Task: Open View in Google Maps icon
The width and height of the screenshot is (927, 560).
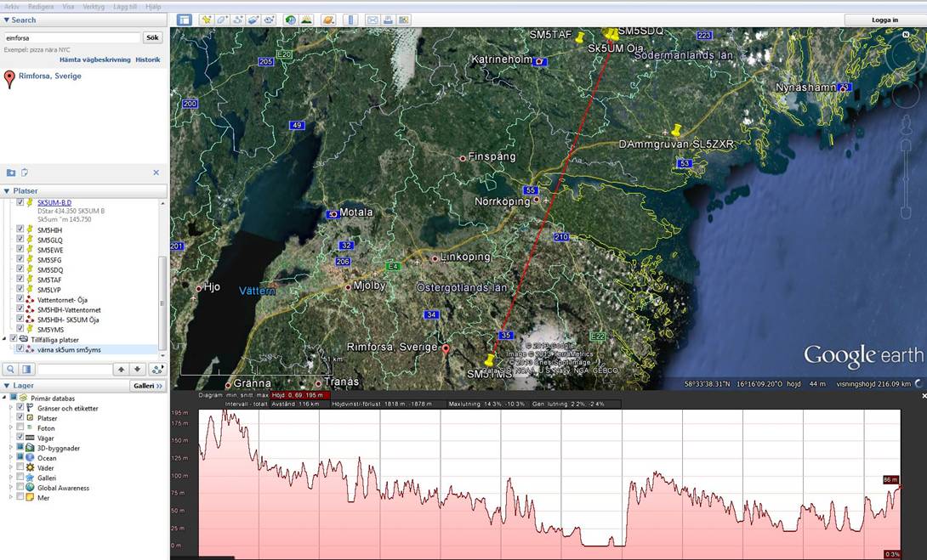Action: coord(404,20)
